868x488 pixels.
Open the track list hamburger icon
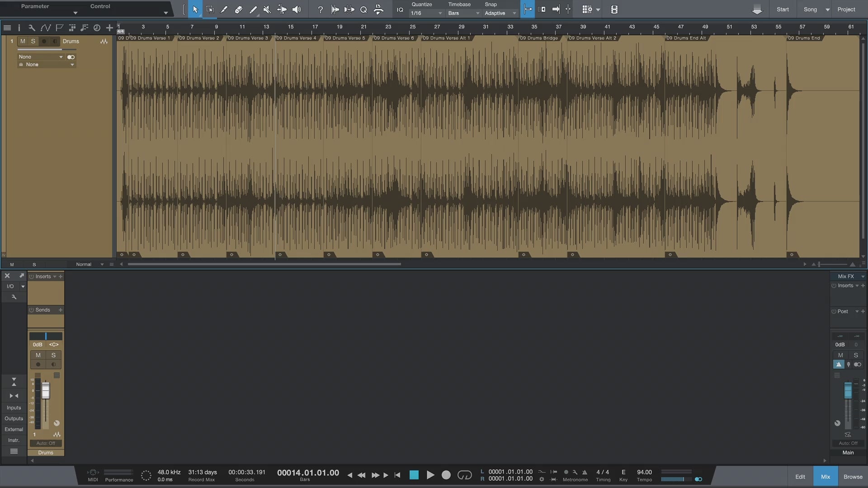point(7,28)
